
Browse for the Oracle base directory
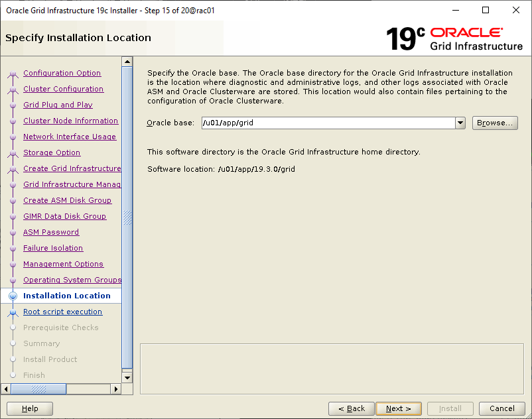click(495, 123)
